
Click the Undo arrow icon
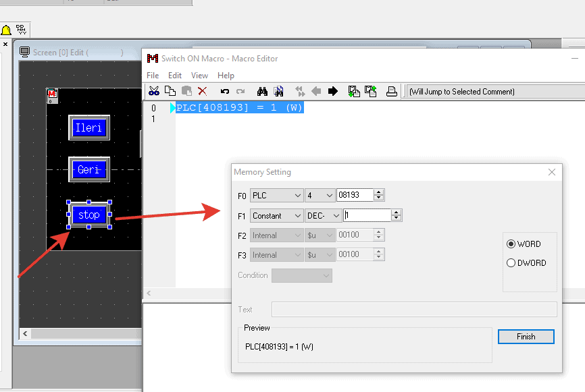point(225,91)
